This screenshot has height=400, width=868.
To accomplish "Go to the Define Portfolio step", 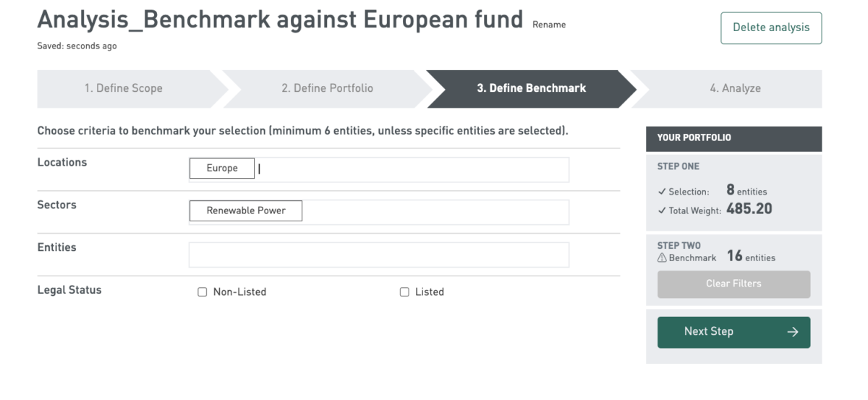I will 328,88.
